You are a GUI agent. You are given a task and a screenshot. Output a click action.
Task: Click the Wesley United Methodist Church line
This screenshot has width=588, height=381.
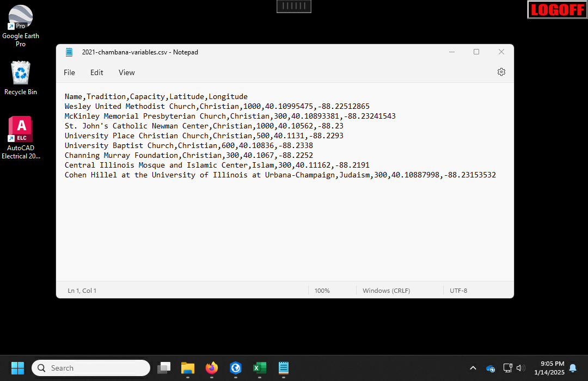217,106
